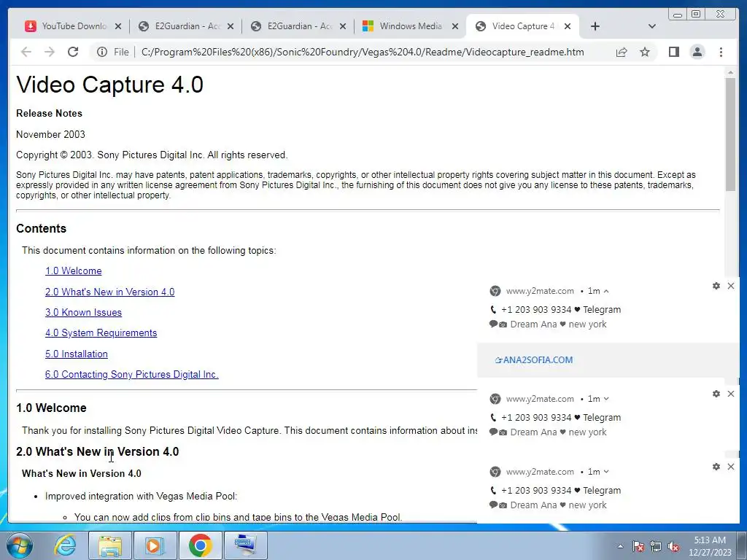Click 'Improved integration with Vegas Media Pool' bullet

pos(141,496)
